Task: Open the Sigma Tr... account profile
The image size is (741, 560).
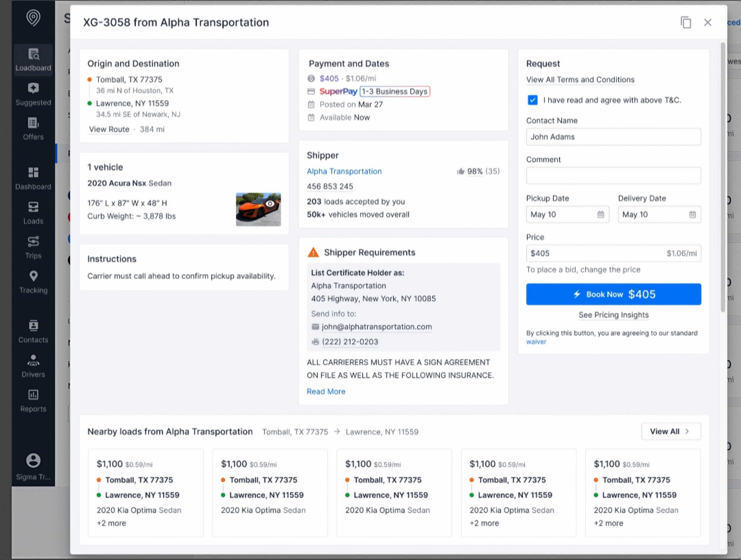Action: pyautogui.click(x=33, y=467)
